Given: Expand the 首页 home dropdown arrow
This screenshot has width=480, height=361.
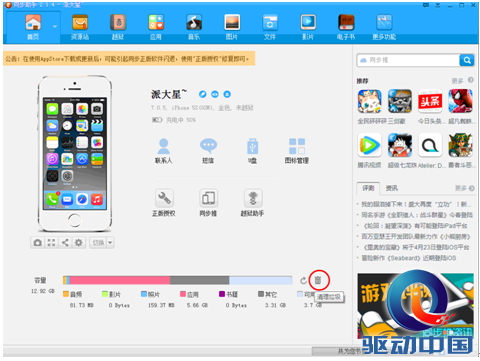Looking at the screenshot, I should pyautogui.click(x=55, y=26).
